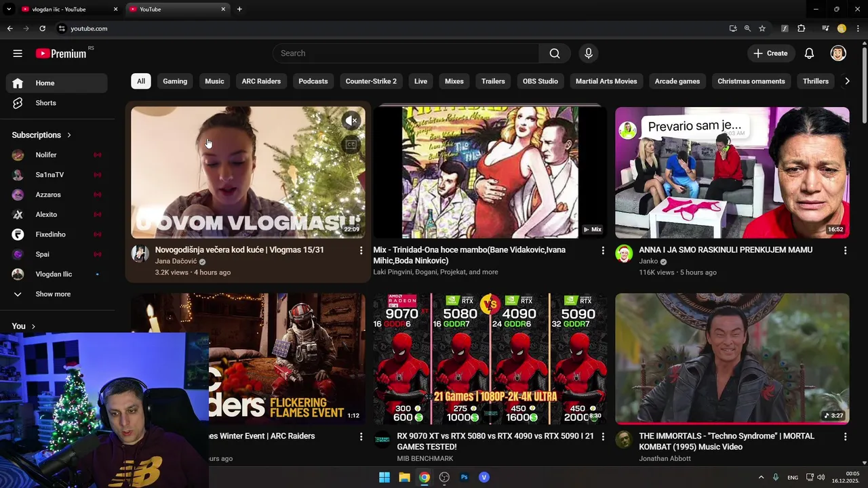Select the Christmas ornaments chip

tap(751, 81)
